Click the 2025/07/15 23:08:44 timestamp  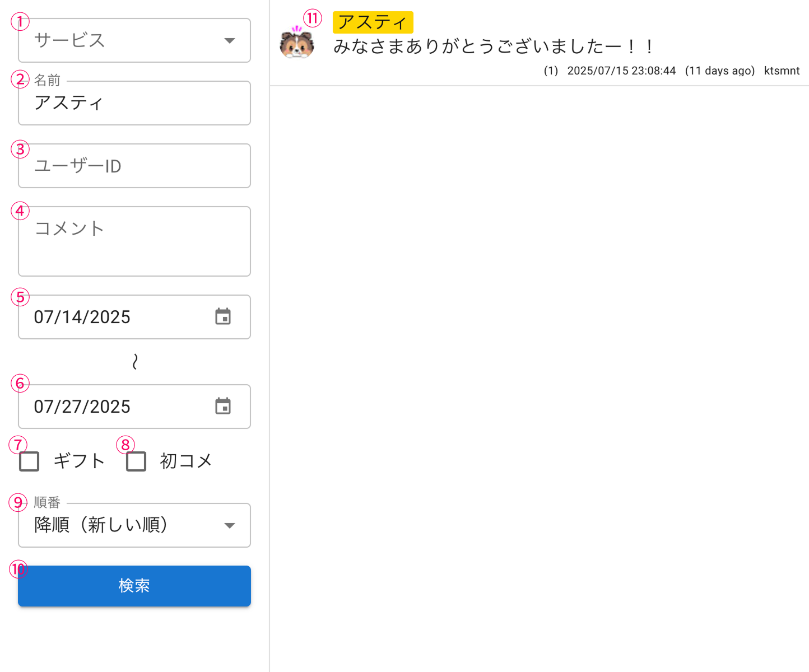pyautogui.click(x=621, y=71)
